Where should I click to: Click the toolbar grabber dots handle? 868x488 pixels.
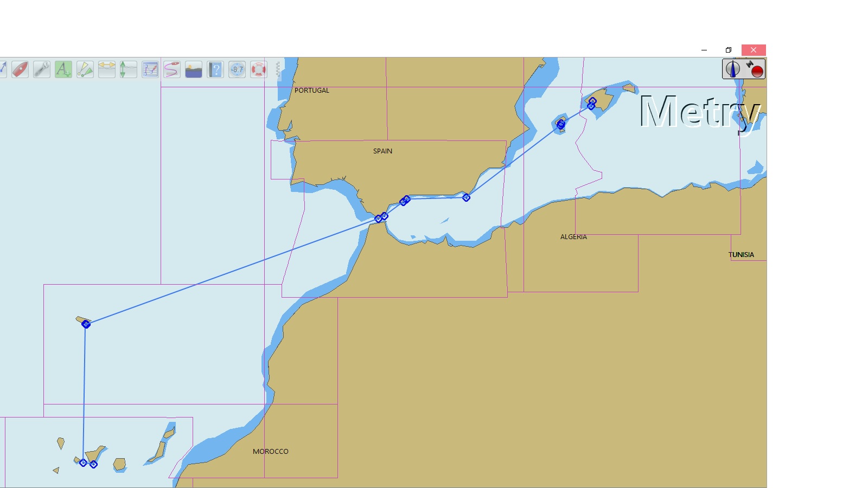[278, 69]
